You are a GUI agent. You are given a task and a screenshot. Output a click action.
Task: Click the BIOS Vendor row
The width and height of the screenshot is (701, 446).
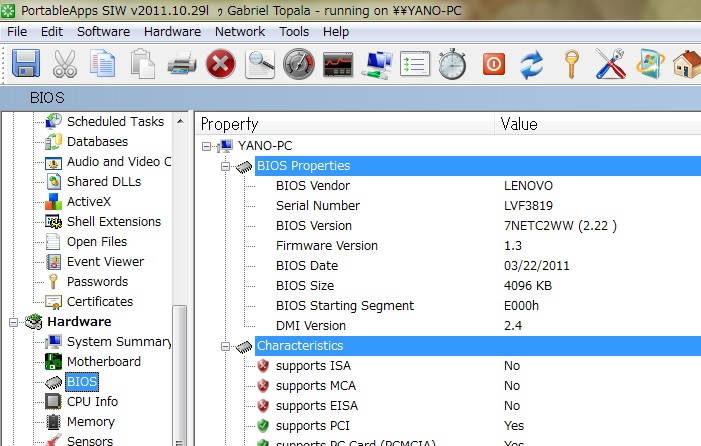pos(478,186)
